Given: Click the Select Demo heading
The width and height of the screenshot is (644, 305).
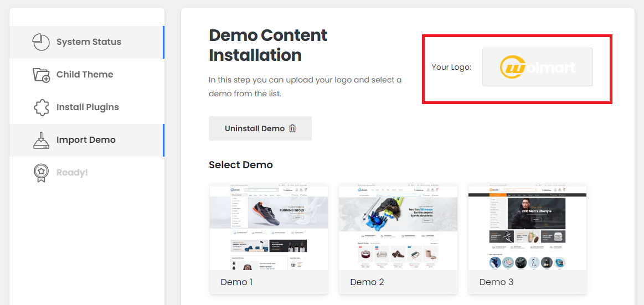Looking at the screenshot, I should 241,165.
